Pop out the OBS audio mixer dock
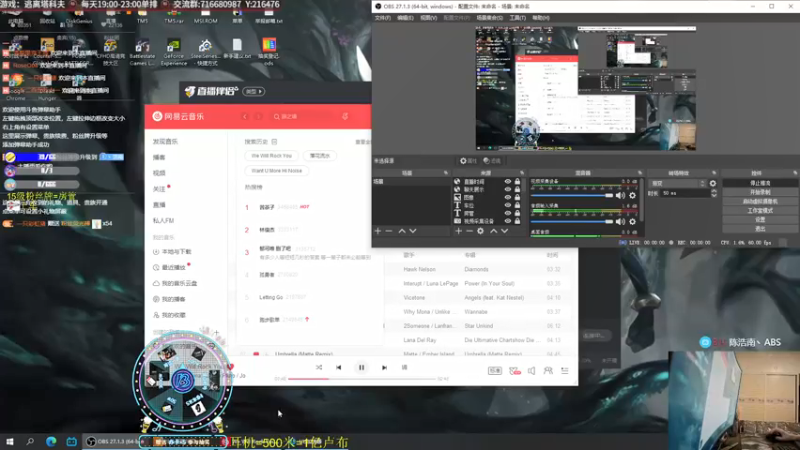800x450 pixels. 640,173
